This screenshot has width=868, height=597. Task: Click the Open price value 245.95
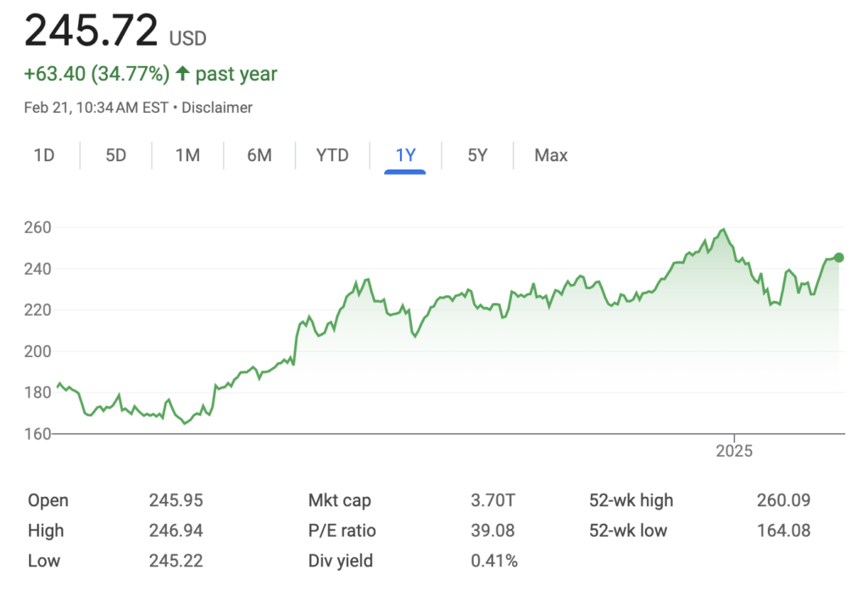click(175, 500)
